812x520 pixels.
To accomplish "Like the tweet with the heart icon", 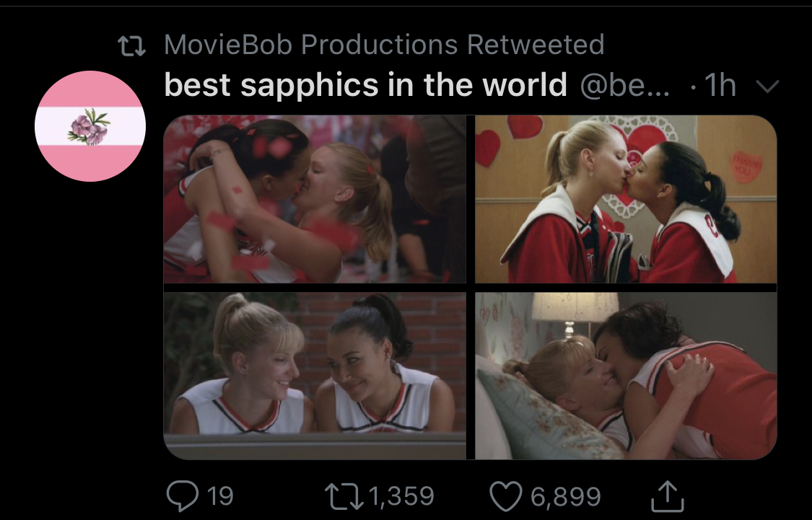I will pyautogui.click(x=505, y=496).
